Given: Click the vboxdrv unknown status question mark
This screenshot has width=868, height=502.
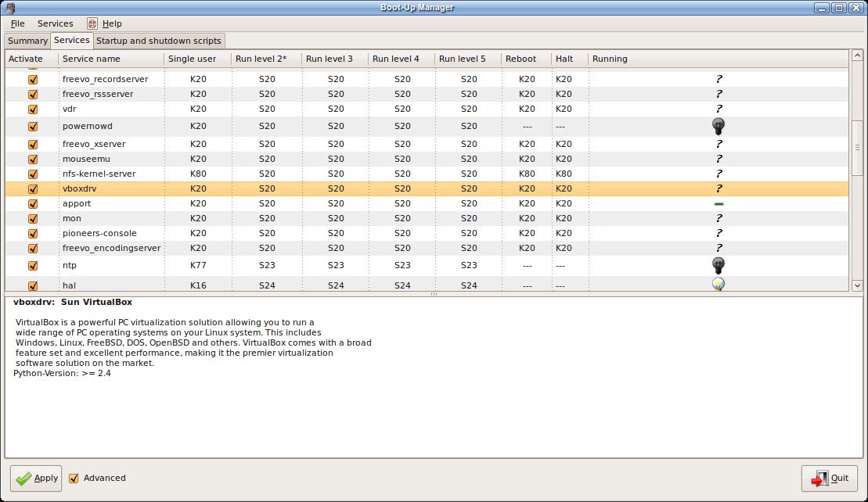Looking at the screenshot, I should pos(719,188).
